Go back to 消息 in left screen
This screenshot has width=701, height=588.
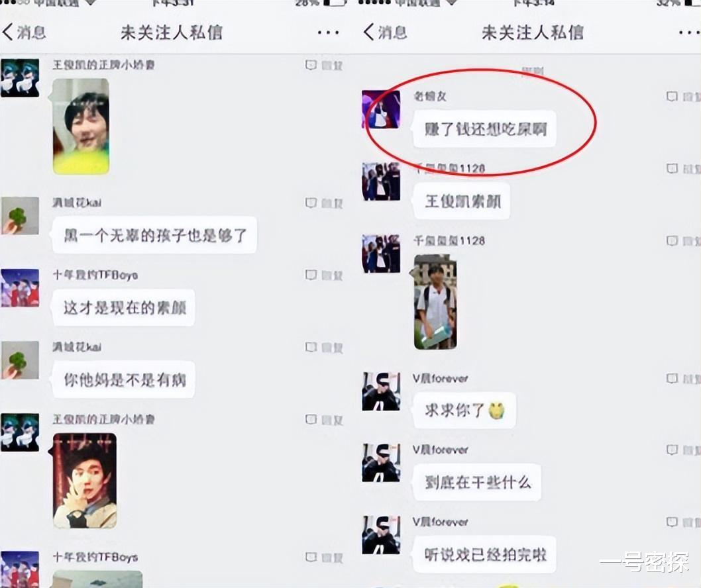coord(24,32)
